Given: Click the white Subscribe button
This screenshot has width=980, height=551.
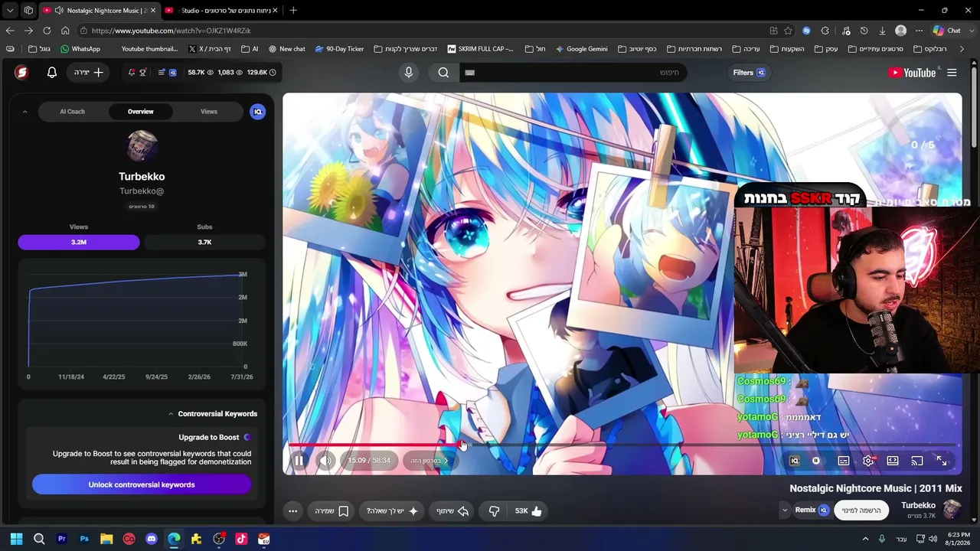Looking at the screenshot, I should pos(861,510).
